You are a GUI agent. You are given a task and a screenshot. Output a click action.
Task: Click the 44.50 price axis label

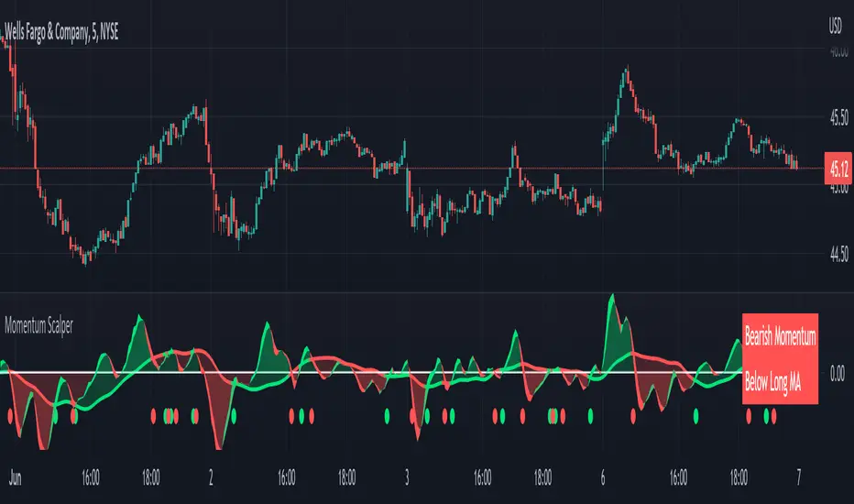838,254
